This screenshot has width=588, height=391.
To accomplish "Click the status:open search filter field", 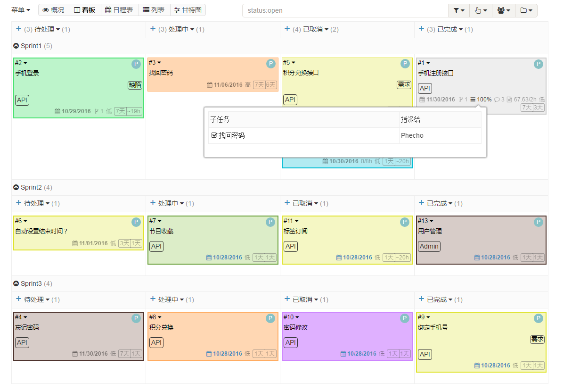I will pyautogui.click(x=344, y=10).
